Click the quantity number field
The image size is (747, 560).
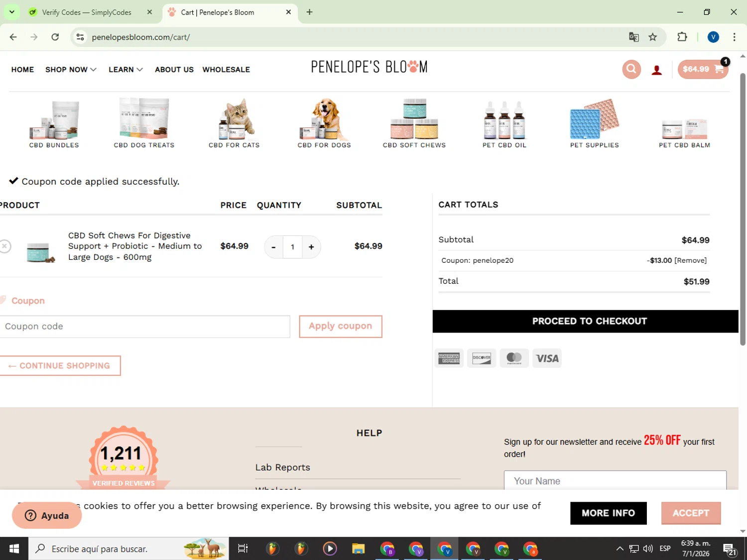point(292,247)
